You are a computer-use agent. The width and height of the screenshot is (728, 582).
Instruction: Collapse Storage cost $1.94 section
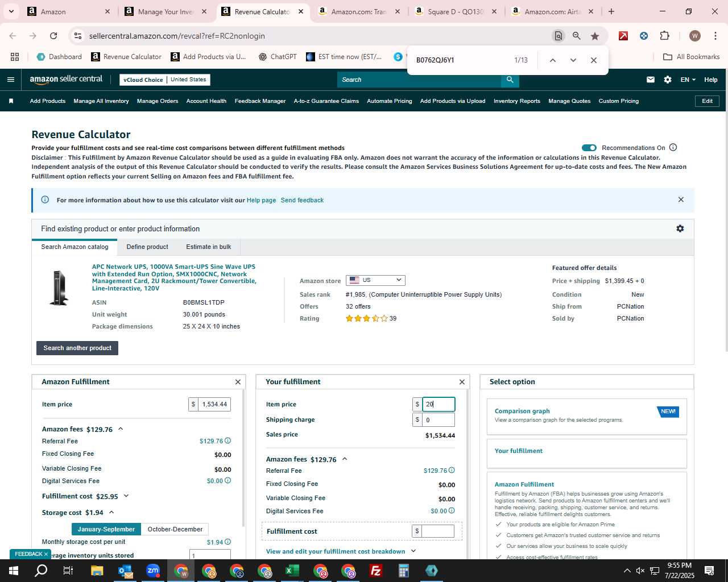111,513
